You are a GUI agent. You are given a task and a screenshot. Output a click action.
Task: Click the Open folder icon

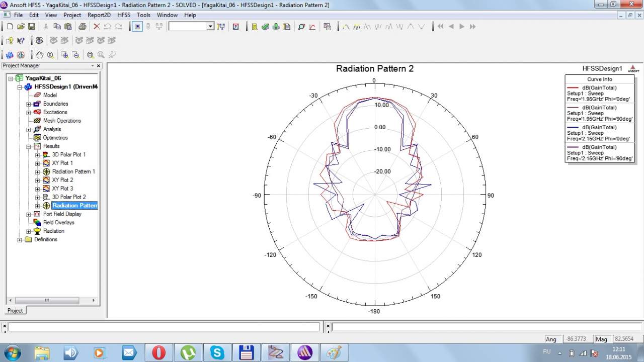[x=21, y=27]
